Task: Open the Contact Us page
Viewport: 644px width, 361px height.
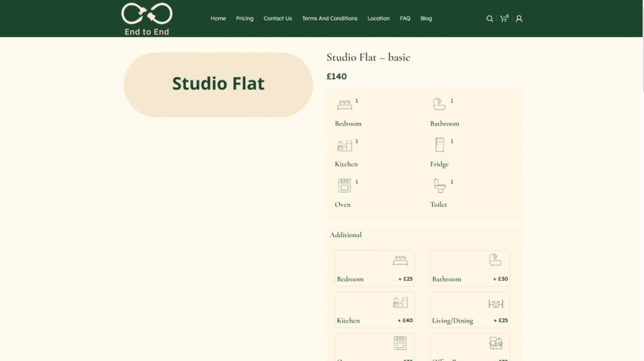Action: 277,19
